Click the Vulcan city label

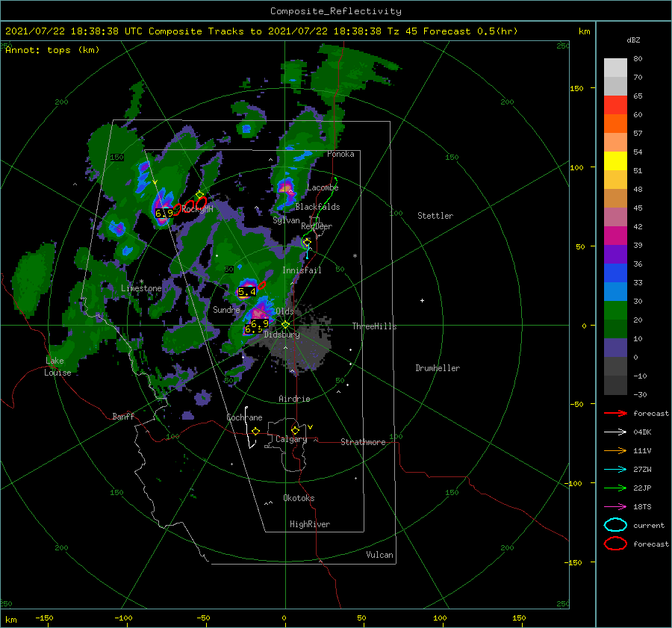pos(379,555)
